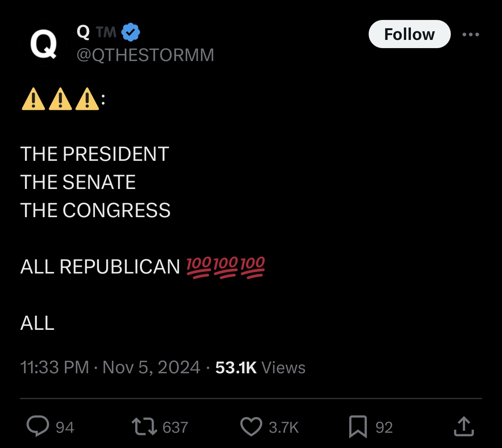Click the Nov 5, 2024 date

pyautogui.click(x=151, y=367)
